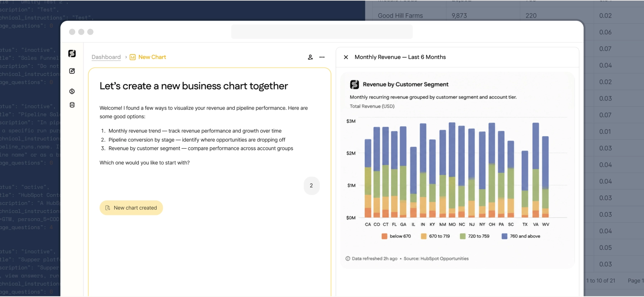644x297 pixels.
Task: Close the Monthly Revenue panel
Action: 346,57
